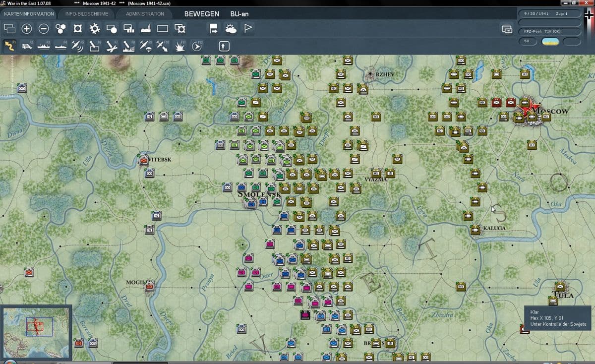Select the F8 bomb city icon

(x=128, y=46)
